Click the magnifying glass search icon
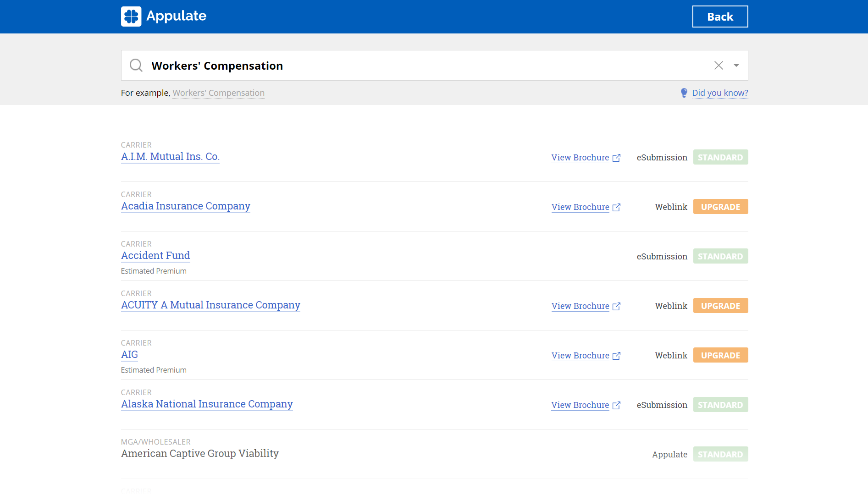This screenshot has height=495, width=868. click(136, 66)
